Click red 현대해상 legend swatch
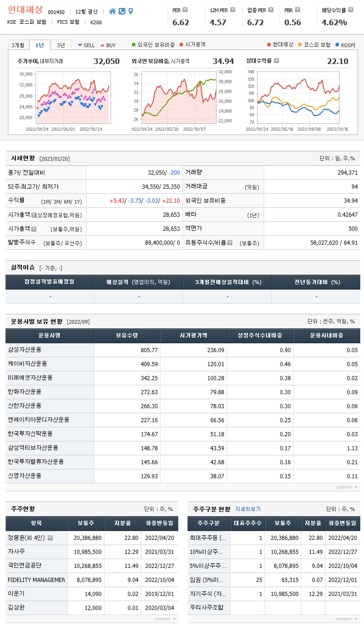Viewport: 364px width, 631px height. [269, 45]
